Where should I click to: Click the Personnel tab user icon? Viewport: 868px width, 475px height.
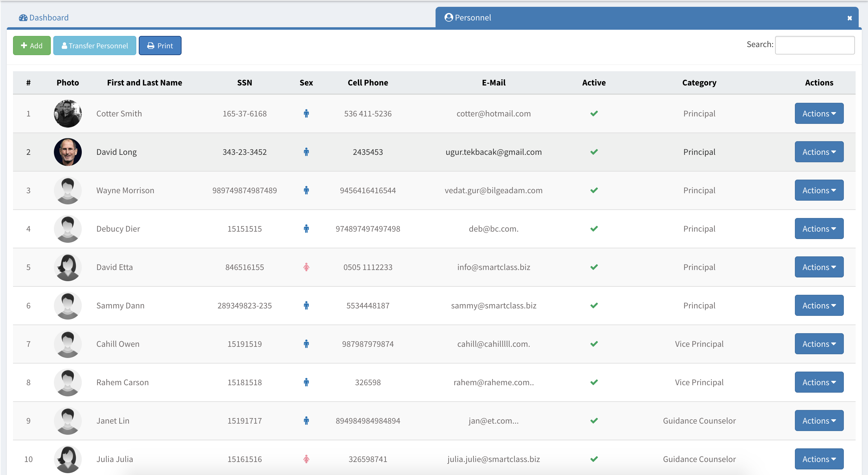[448, 18]
